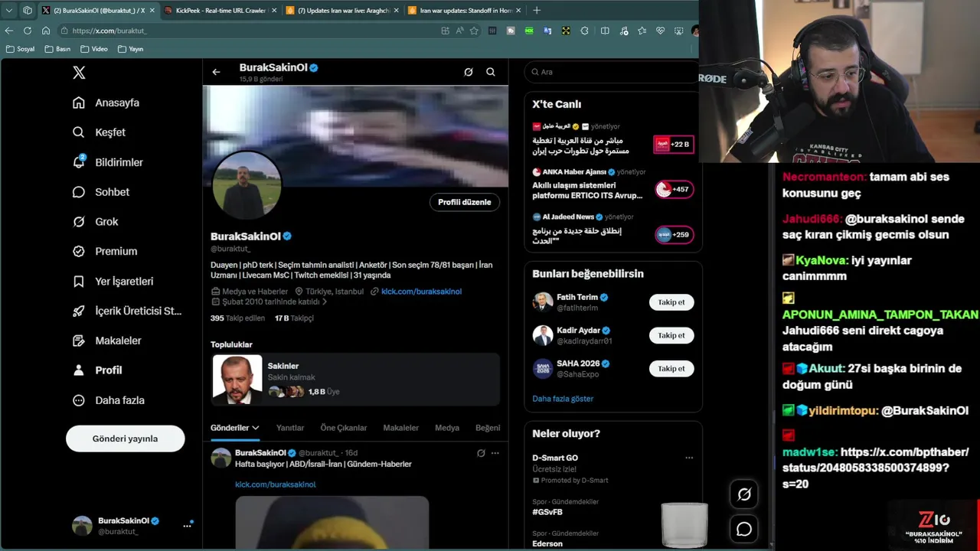Open 17 B Takipçi list
Image resolution: width=980 pixels, height=551 pixels.
[294, 318]
